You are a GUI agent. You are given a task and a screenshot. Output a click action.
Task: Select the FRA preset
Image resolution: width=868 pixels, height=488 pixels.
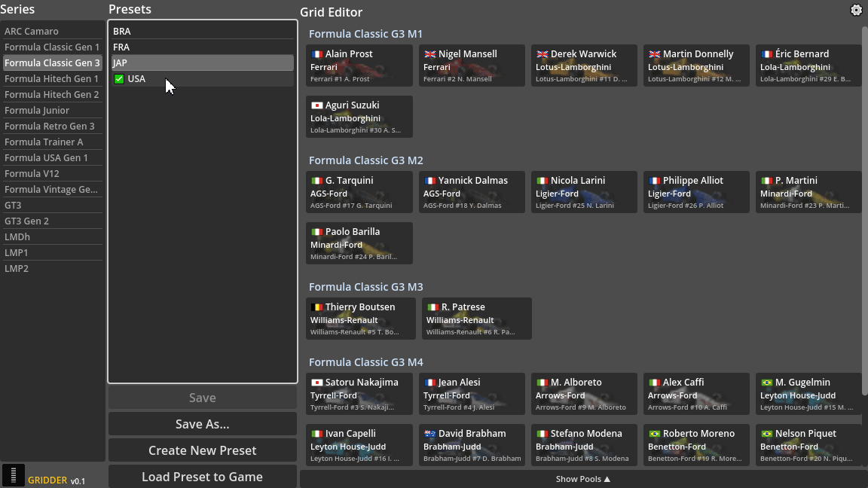coord(203,47)
